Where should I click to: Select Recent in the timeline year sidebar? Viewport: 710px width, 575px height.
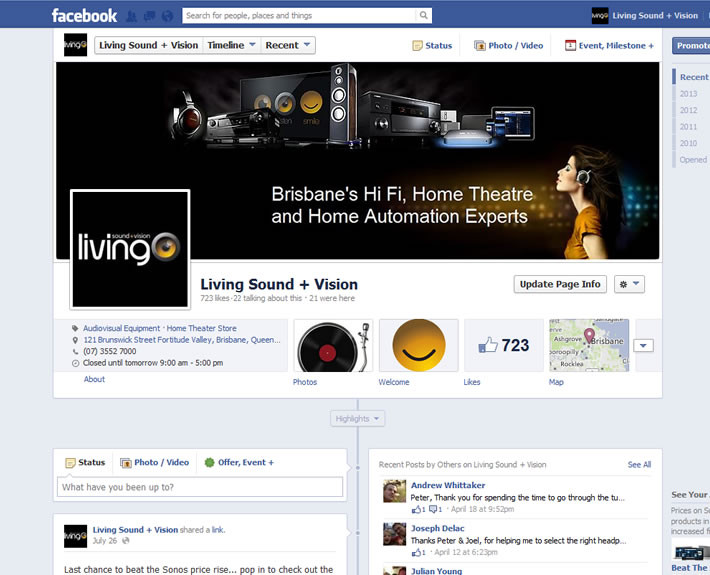tap(693, 77)
